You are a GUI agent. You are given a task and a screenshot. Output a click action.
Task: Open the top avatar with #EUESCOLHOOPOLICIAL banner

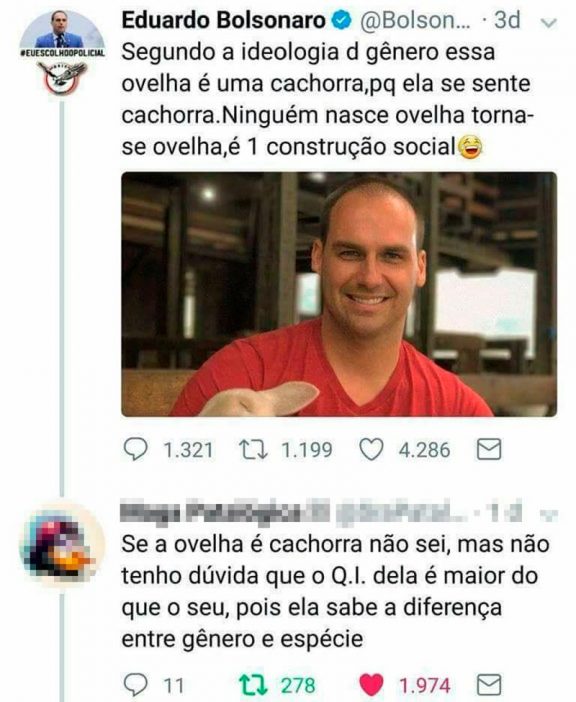tap(62, 53)
